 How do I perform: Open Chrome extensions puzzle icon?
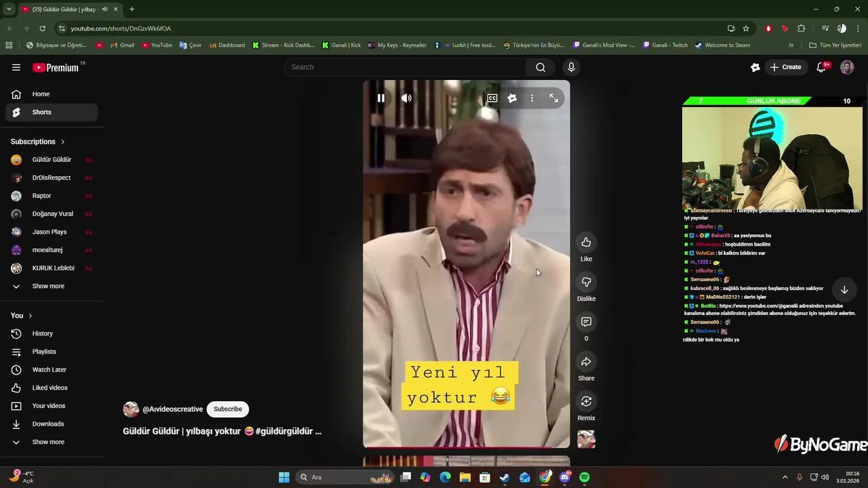[801, 28]
